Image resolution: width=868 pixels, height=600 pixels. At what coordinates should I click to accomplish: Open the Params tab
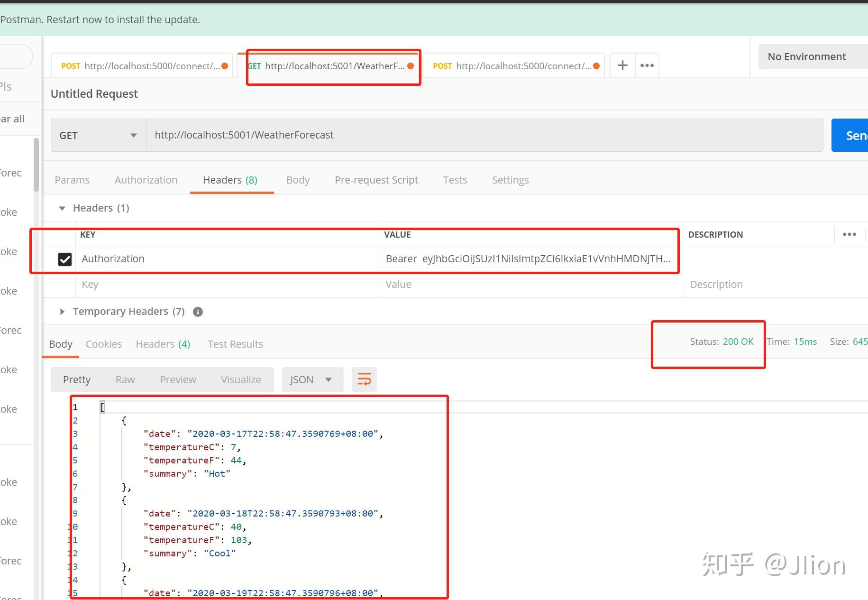click(72, 180)
